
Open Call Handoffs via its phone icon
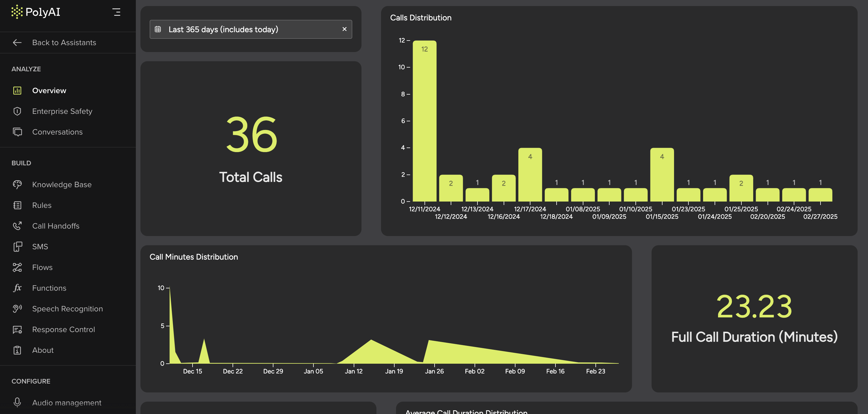pos(17,226)
